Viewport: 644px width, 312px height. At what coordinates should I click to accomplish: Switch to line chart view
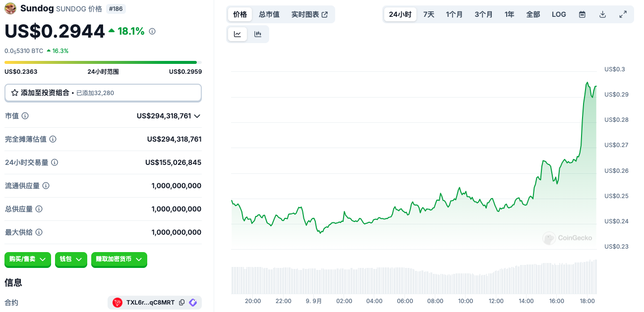tap(237, 34)
